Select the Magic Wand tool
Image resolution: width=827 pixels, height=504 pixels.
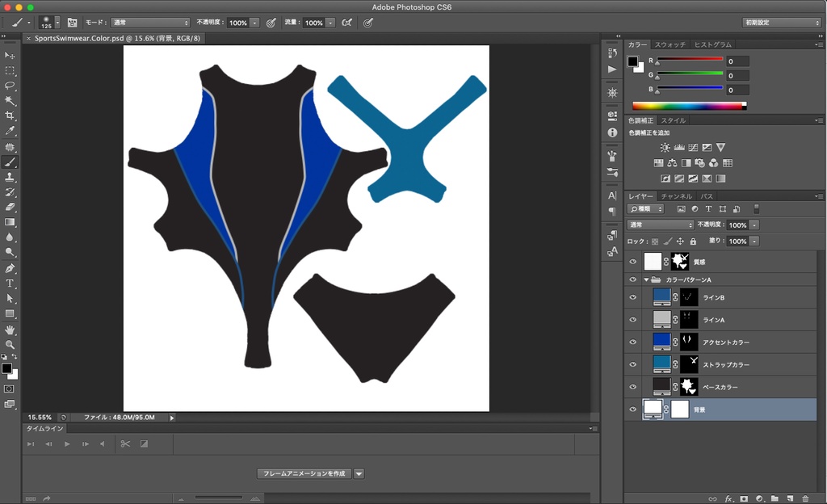(x=10, y=100)
